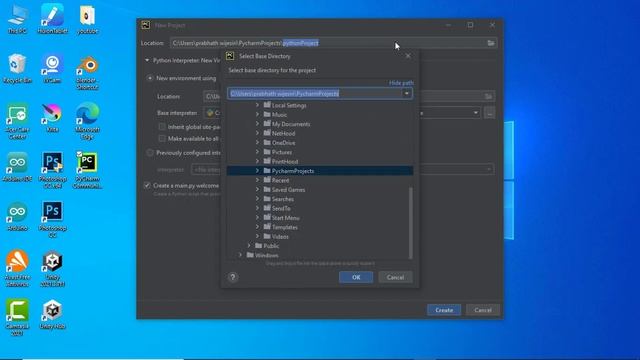Open the path history dropdown arrow
The width and height of the screenshot is (640, 360).
click(407, 93)
